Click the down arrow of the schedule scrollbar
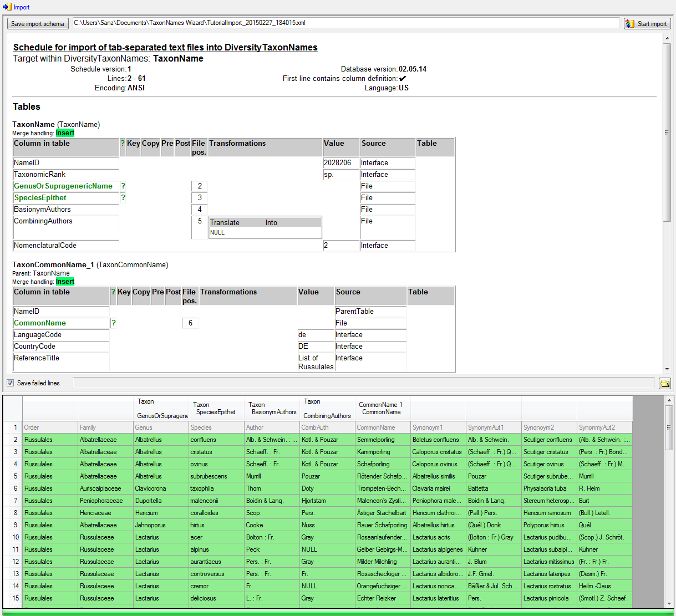The width and height of the screenshot is (676, 616). point(667,369)
